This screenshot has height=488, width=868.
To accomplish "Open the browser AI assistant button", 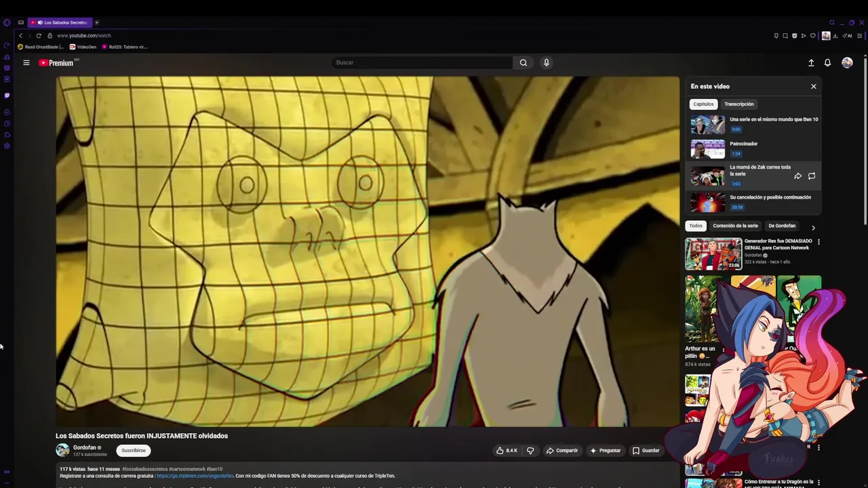I will coord(847,35).
